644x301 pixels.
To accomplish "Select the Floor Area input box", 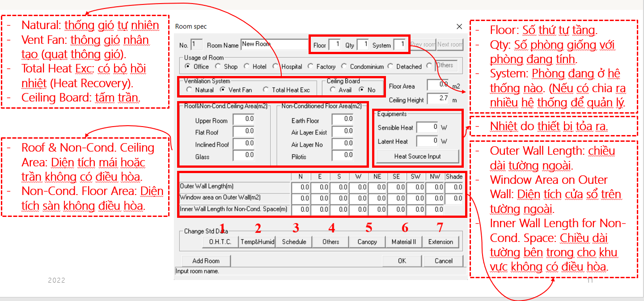I will (x=438, y=85).
